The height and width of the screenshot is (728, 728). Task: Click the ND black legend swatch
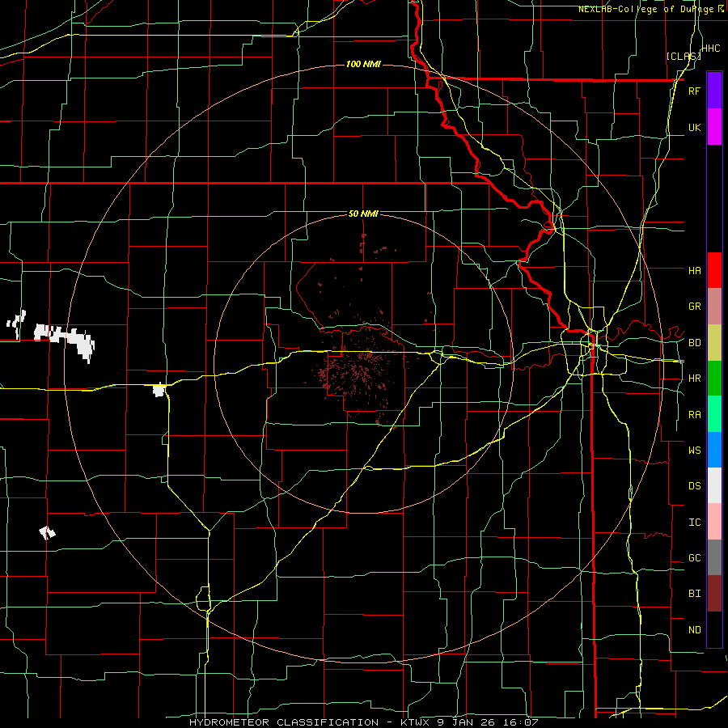(x=714, y=629)
